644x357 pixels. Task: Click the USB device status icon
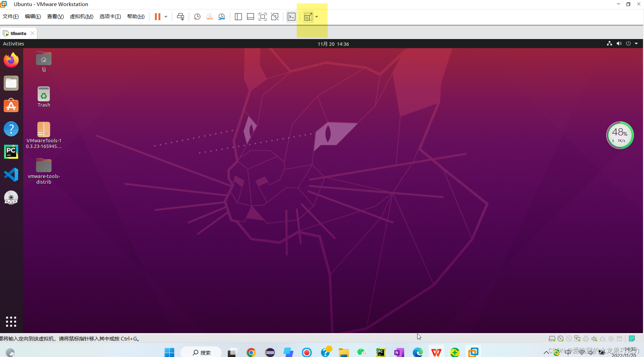603,339
